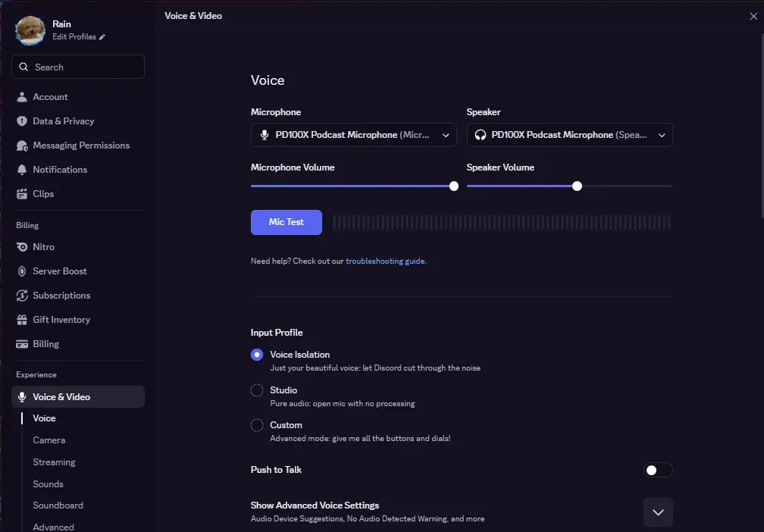The width and height of the screenshot is (764, 532).
Task: Click the Microphone Volume slider handle
Action: coord(453,186)
